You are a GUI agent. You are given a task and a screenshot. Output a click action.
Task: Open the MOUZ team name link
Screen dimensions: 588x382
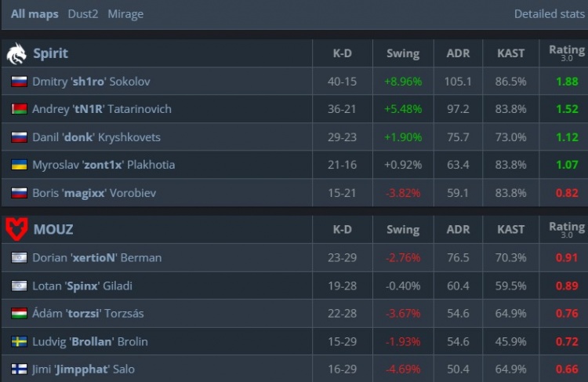coord(53,229)
